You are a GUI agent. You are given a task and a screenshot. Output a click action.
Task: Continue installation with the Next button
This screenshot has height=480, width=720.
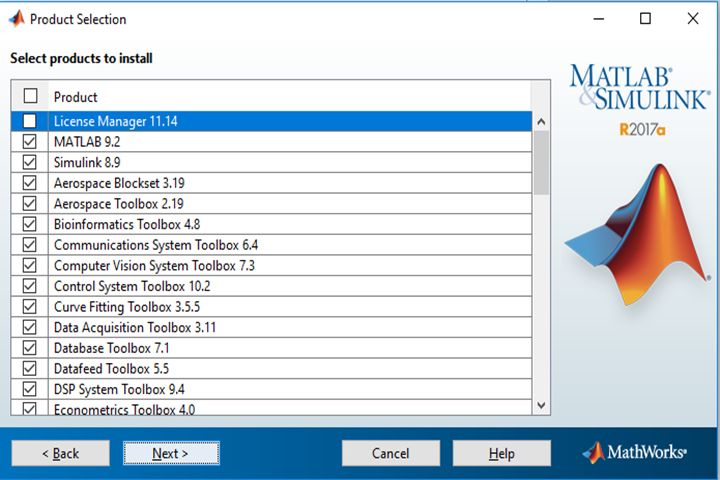171,453
